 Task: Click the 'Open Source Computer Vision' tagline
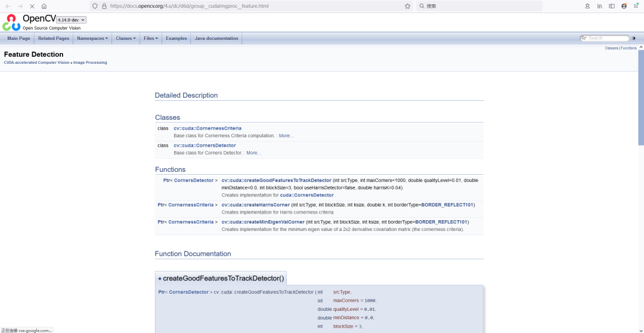point(52,28)
